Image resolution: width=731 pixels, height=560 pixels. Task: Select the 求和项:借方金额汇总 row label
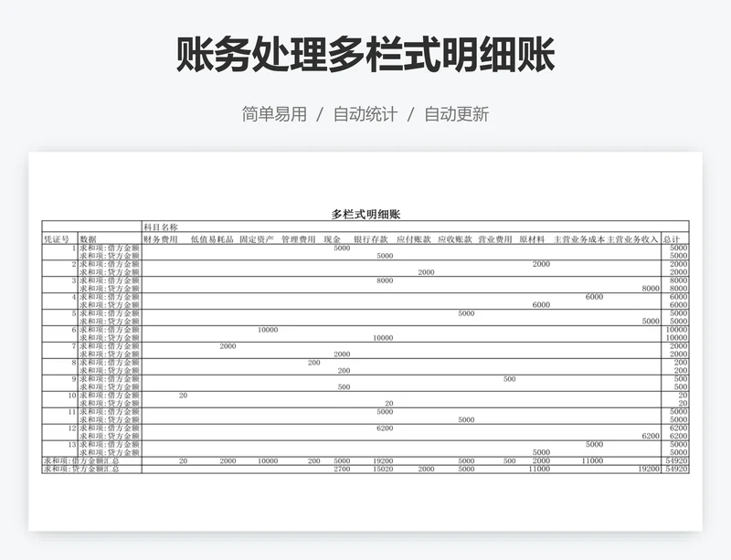point(81,461)
